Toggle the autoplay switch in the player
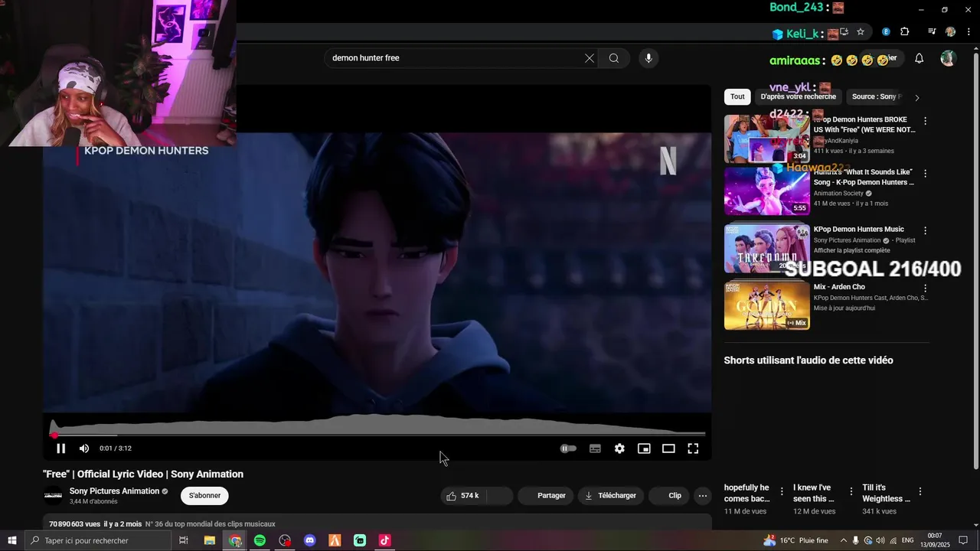Screen dimensions: 980x551 [568, 448]
